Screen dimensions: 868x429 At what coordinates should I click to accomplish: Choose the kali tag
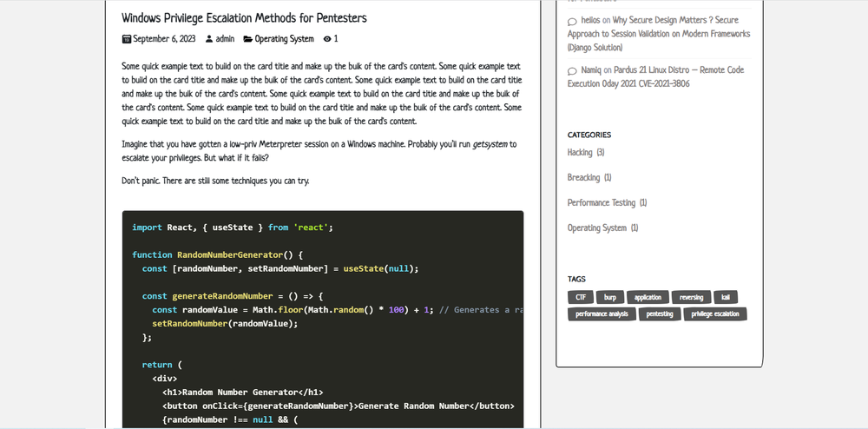tap(726, 297)
